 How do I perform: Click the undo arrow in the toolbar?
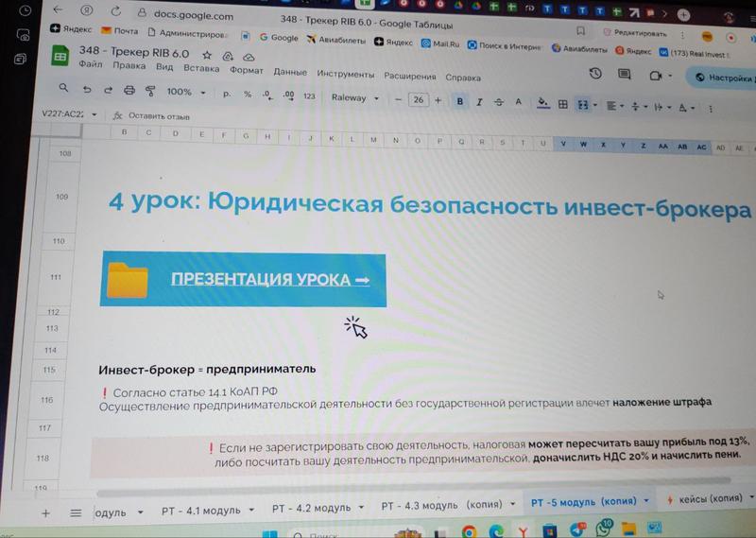[87, 91]
